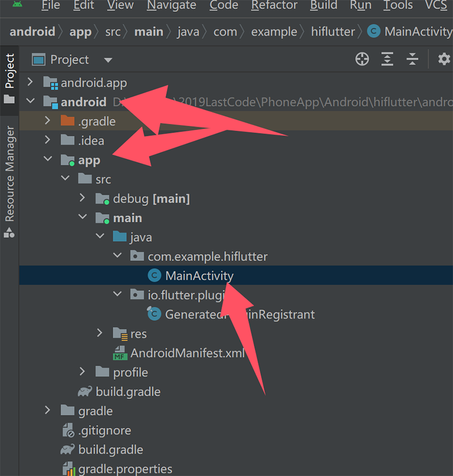Select AndroidManifest.xml file name

click(187, 353)
